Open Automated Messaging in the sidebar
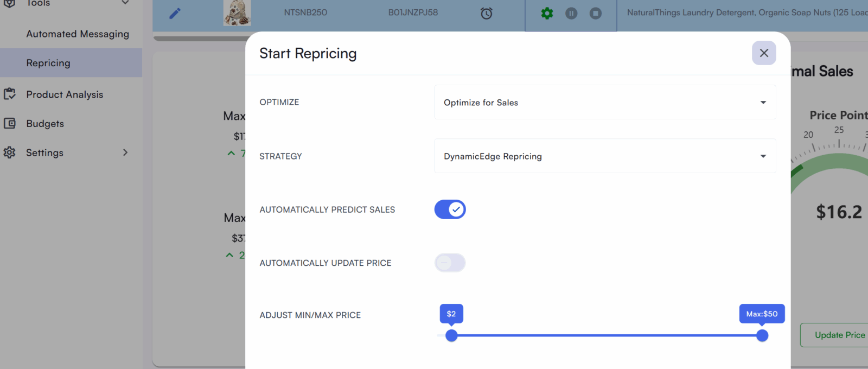The width and height of the screenshot is (868, 369). [78, 34]
